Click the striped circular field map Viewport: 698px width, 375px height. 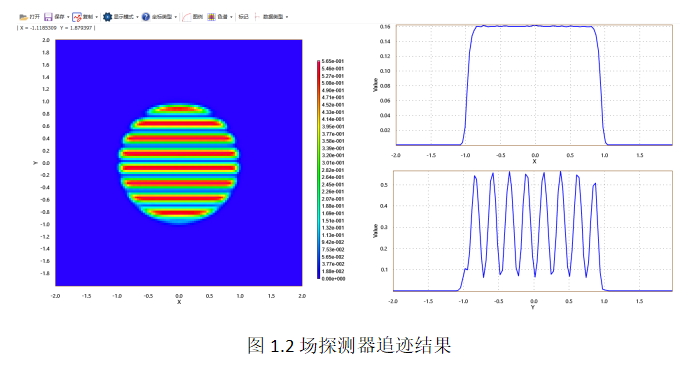(179, 163)
